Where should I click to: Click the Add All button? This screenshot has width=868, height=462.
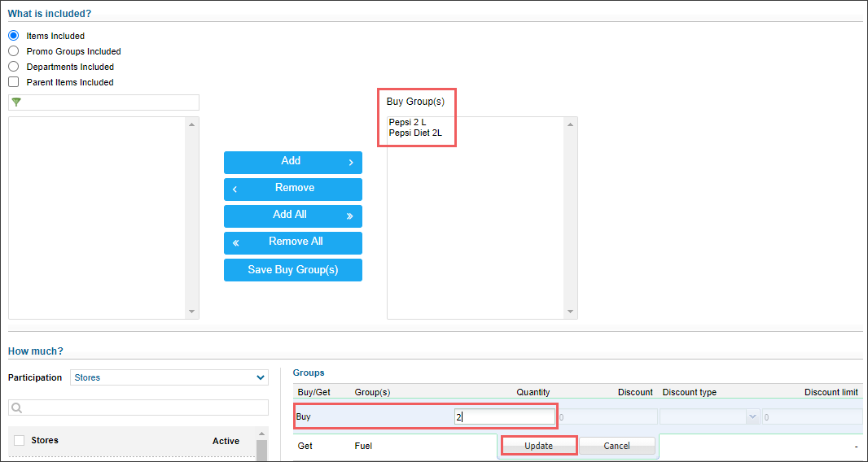[293, 216]
